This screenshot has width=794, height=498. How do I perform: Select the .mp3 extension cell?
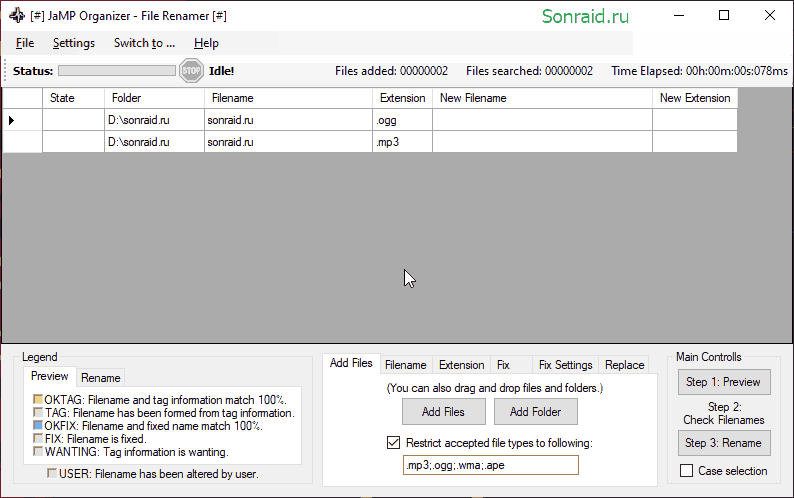(x=403, y=142)
